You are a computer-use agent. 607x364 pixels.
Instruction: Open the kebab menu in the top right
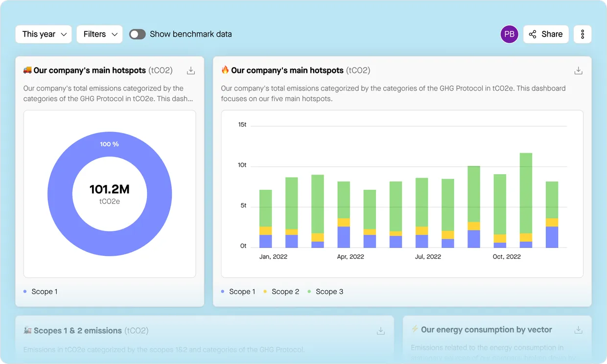tap(583, 34)
